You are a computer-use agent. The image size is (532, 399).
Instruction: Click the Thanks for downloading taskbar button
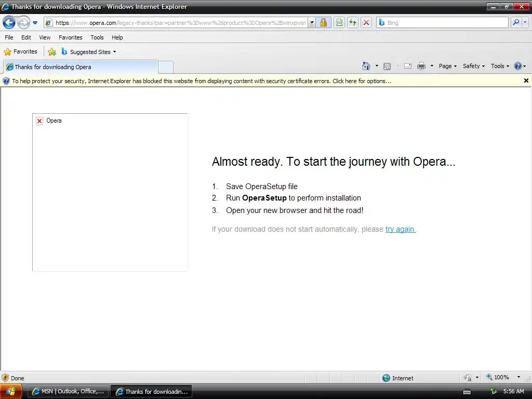151,392
